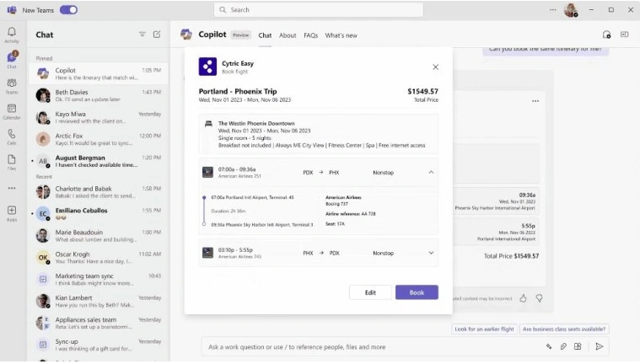
Task: Open the profile avatar in title bar
Action: pyautogui.click(x=571, y=10)
